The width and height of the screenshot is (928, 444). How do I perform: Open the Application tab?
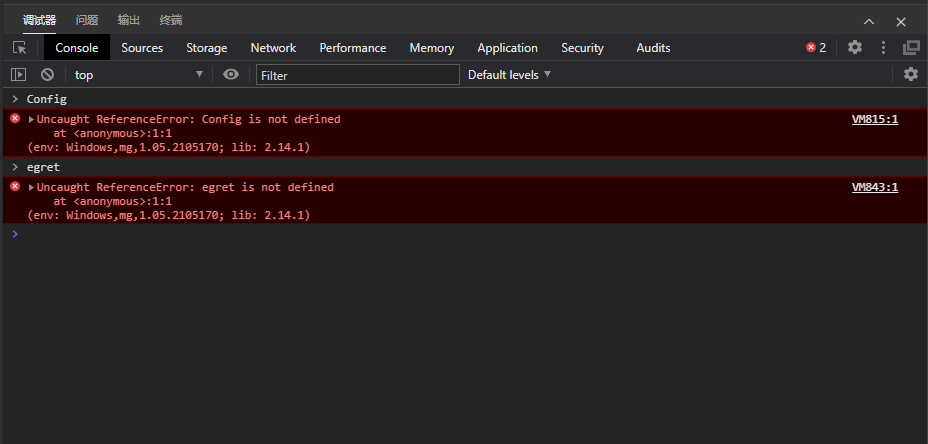(x=508, y=47)
